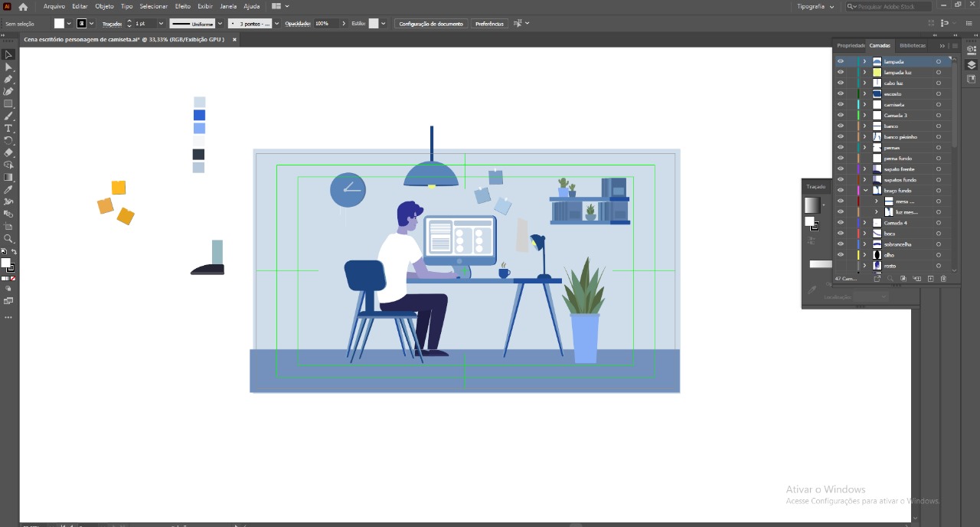Open the Objeto menu
This screenshot has height=527, width=980.
[104, 6]
